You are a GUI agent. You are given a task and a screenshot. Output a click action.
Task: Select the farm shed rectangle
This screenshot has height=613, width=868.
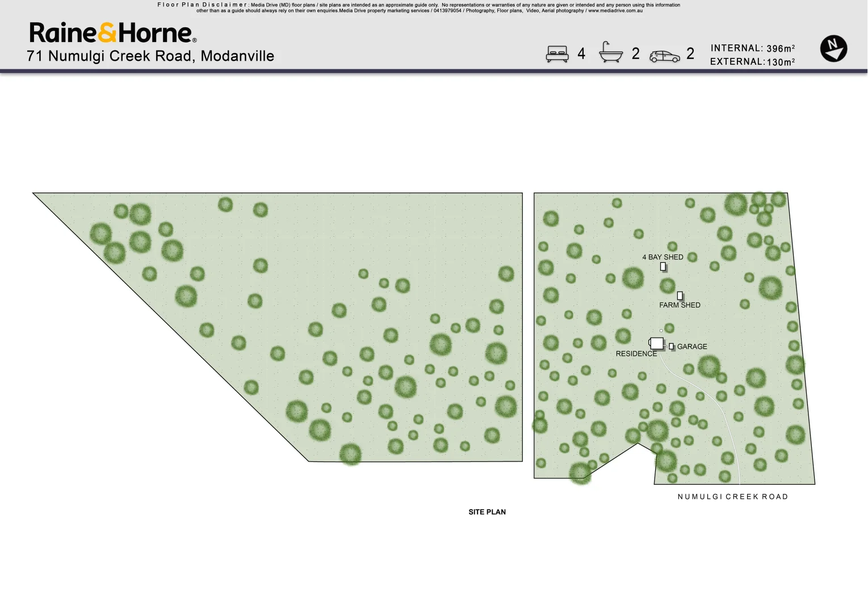click(680, 296)
